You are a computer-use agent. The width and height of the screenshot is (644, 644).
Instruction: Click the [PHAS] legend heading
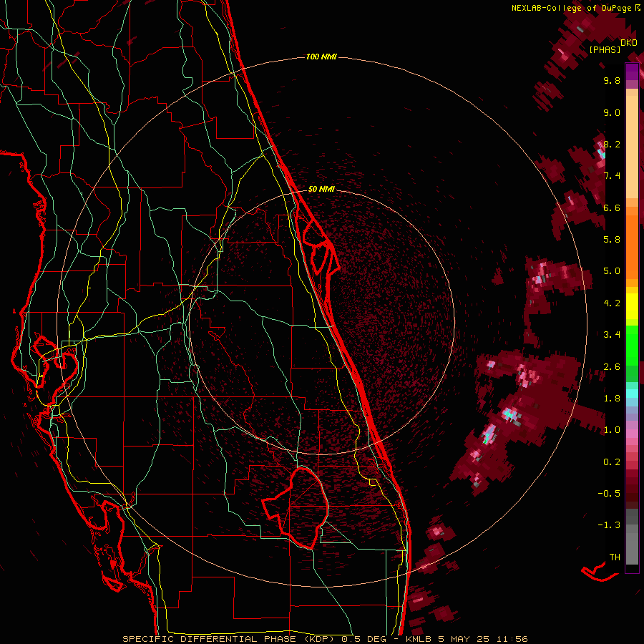tap(605, 49)
